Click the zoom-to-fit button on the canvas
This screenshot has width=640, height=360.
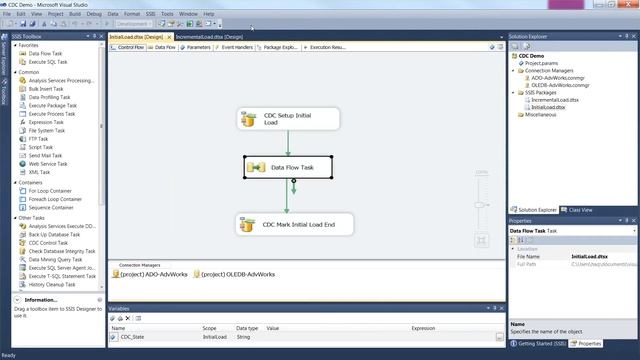pyautogui.click(x=481, y=240)
